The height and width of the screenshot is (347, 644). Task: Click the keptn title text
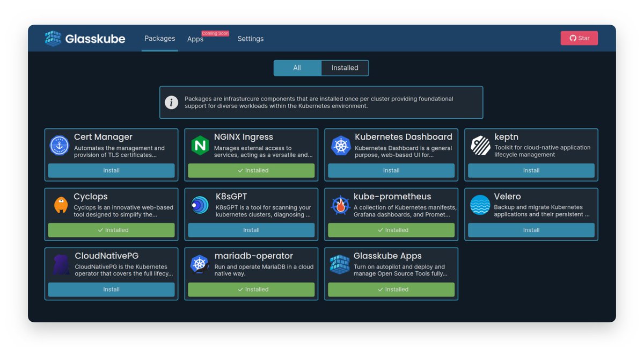point(506,137)
